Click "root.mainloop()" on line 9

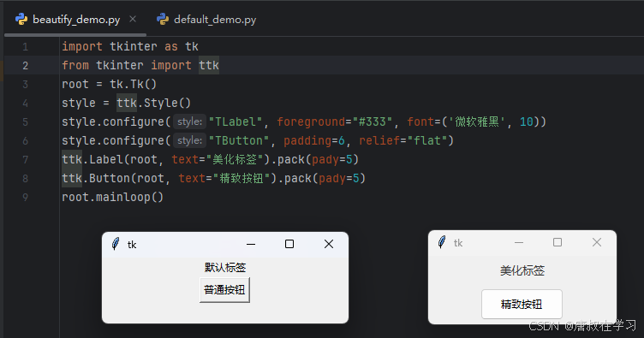pos(112,198)
